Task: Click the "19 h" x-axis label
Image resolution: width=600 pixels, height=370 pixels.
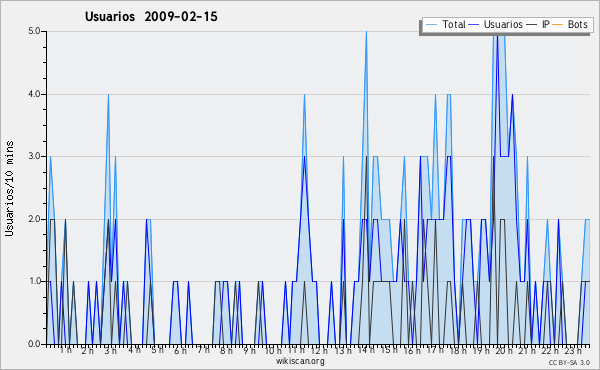Action: coord(481,351)
